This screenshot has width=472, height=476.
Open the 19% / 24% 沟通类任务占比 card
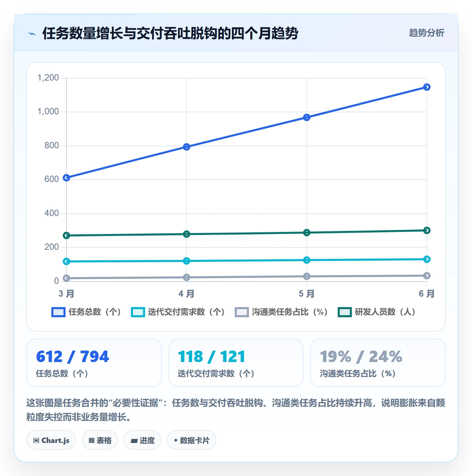pyautogui.click(x=378, y=363)
